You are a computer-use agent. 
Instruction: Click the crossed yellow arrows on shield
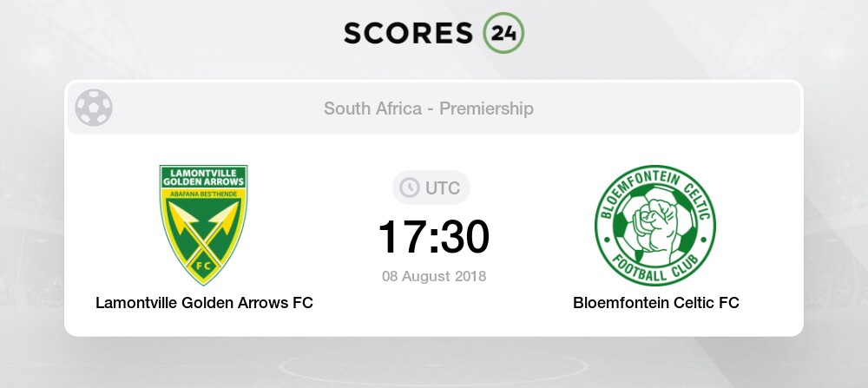pyautogui.click(x=203, y=230)
